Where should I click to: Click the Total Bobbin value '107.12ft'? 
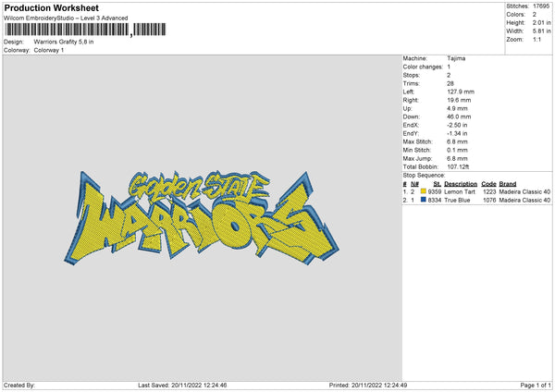coord(458,166)
